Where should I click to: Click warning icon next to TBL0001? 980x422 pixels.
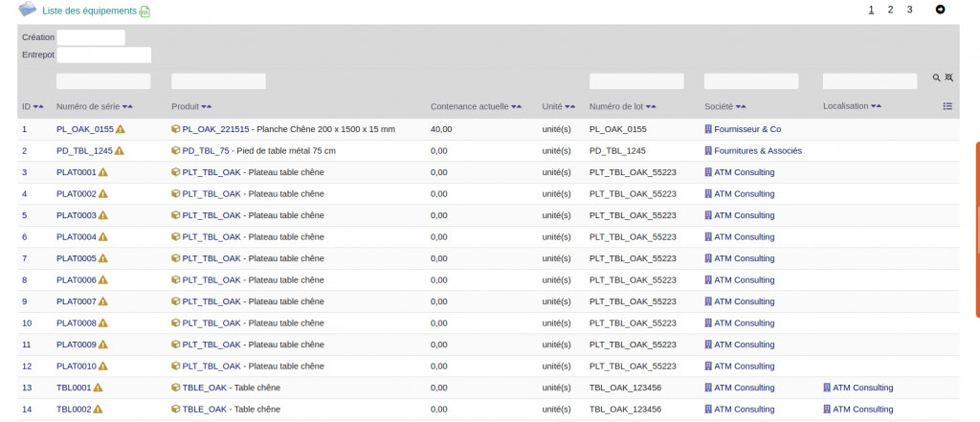(98, 388)
